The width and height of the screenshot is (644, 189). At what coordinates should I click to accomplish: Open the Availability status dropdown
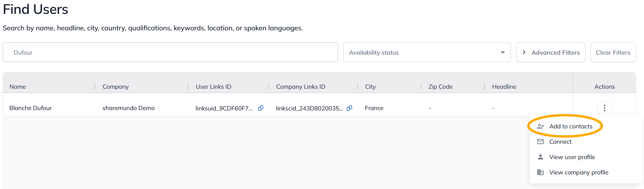pos(427,52)
